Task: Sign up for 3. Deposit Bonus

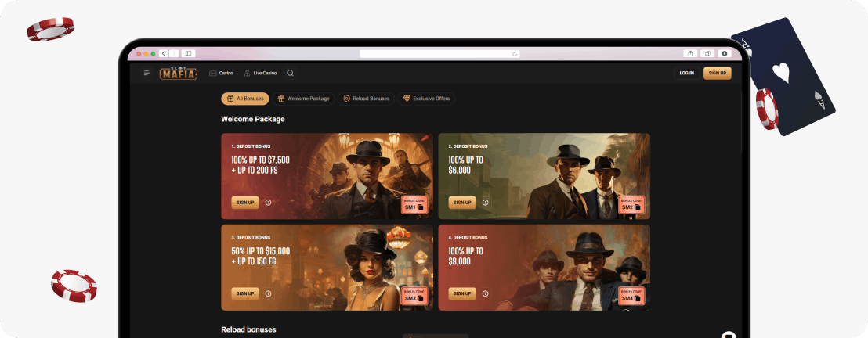Action: 245,293
